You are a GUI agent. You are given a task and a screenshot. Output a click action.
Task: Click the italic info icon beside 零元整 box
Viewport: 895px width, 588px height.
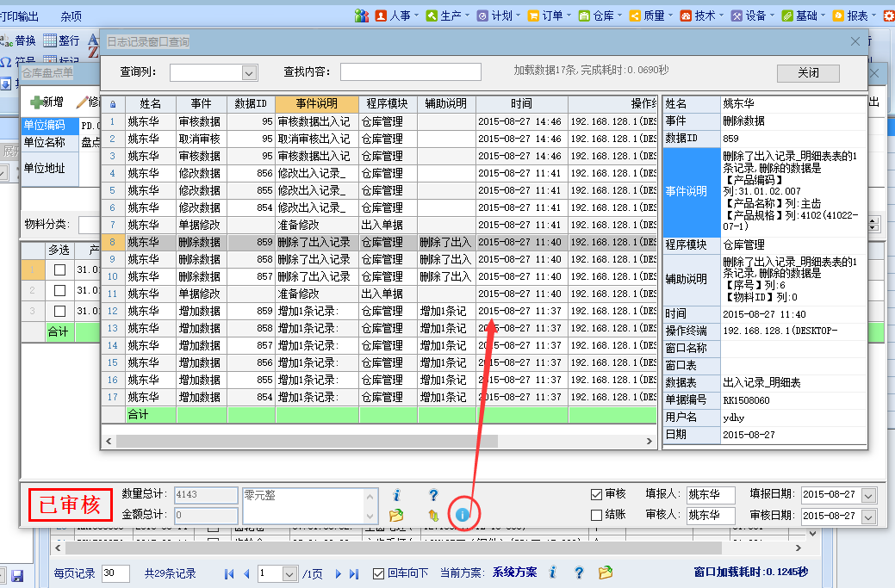[397, 495]
